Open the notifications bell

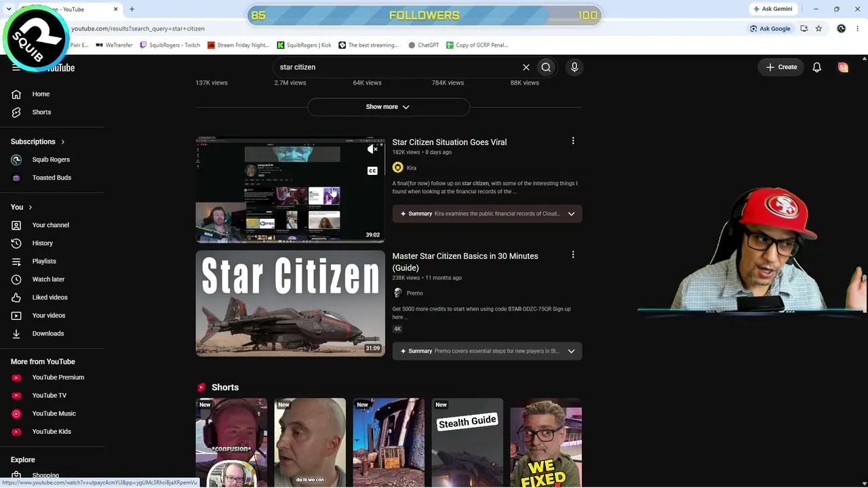pyautogui.click(x=817, y=67)
